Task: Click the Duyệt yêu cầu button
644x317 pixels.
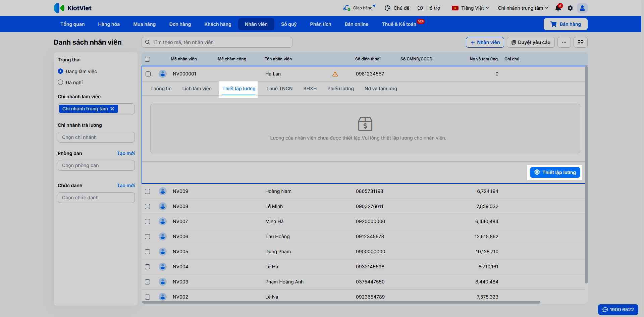Action: tap(531, 42)
